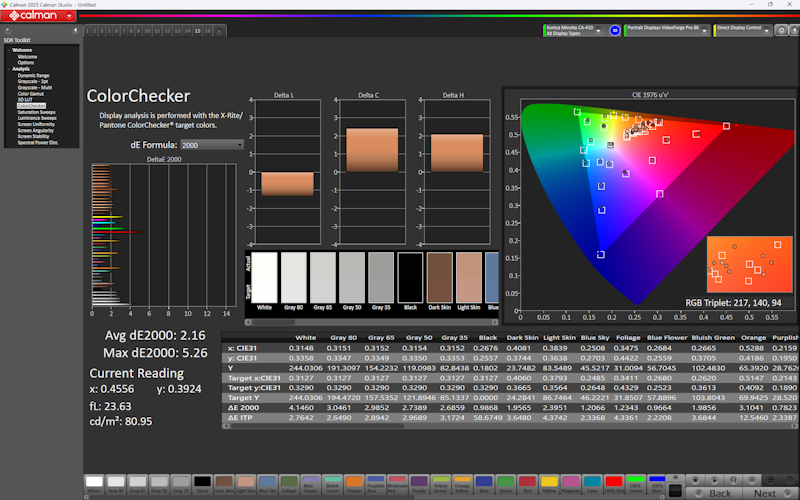The image size is (800, 500).
Task: Select the 100% Red patch in bottom strip
Action: pyautogui.click(x=614, y=485)
